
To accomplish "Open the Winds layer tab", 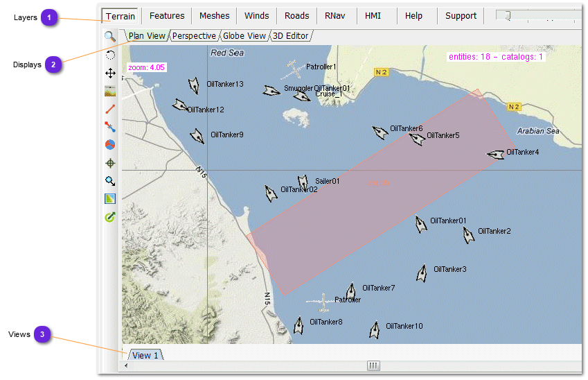I will pos(256,16).
